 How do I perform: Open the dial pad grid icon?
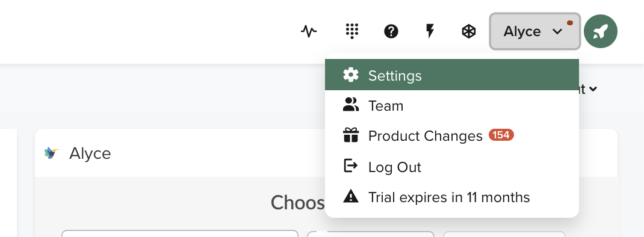coord(351,31)
